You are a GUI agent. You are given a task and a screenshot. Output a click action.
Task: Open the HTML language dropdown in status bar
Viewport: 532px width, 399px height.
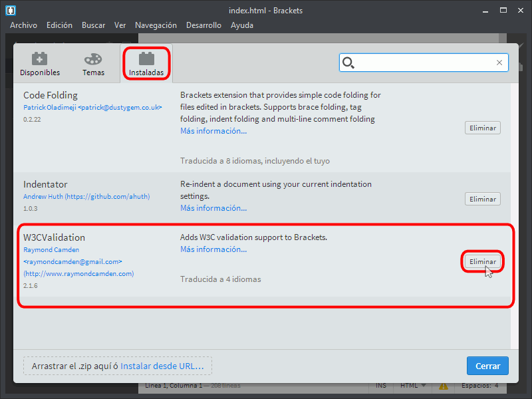click(413, 386)
